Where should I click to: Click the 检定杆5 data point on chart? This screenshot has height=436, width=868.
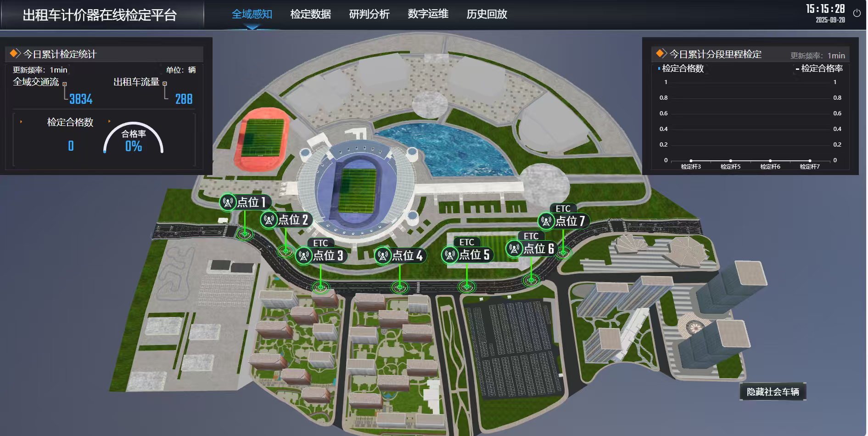(731, 161)
